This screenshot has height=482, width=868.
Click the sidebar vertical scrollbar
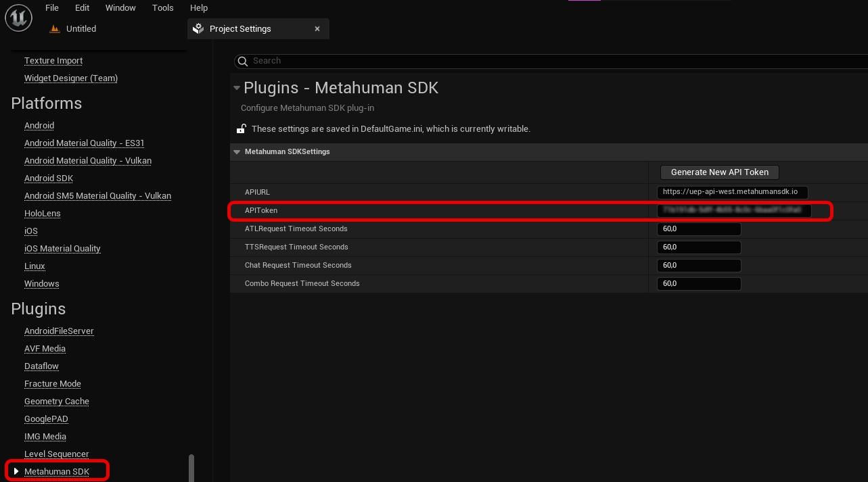[191, 467]
